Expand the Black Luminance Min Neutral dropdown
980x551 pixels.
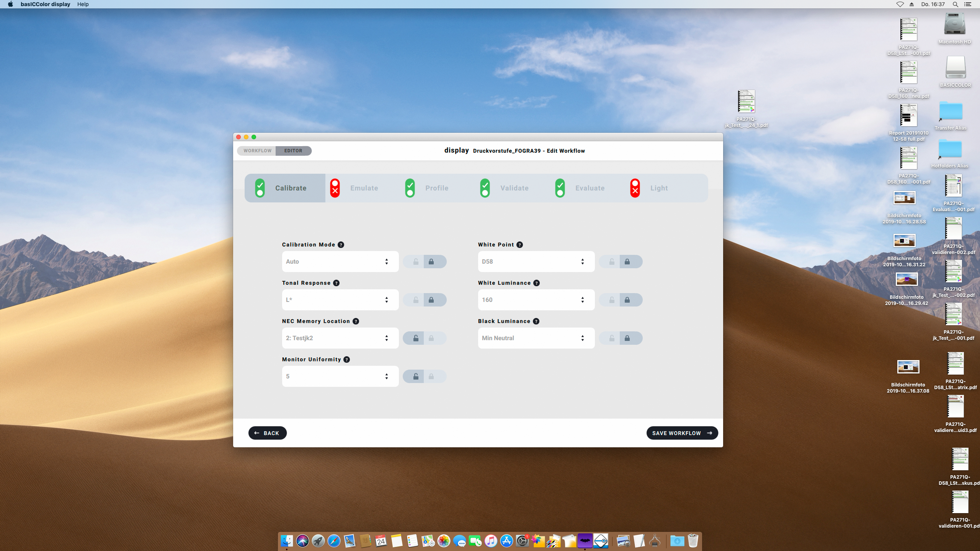536,338
